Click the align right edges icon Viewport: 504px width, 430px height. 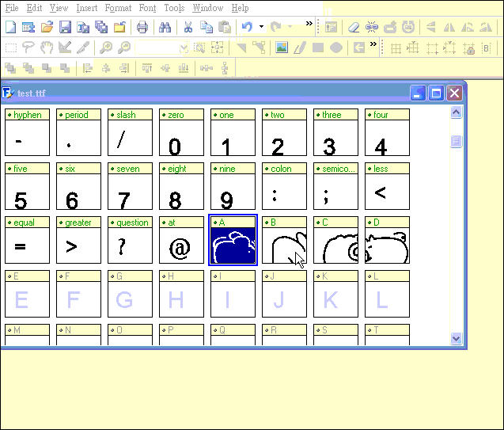coord(124,68)
